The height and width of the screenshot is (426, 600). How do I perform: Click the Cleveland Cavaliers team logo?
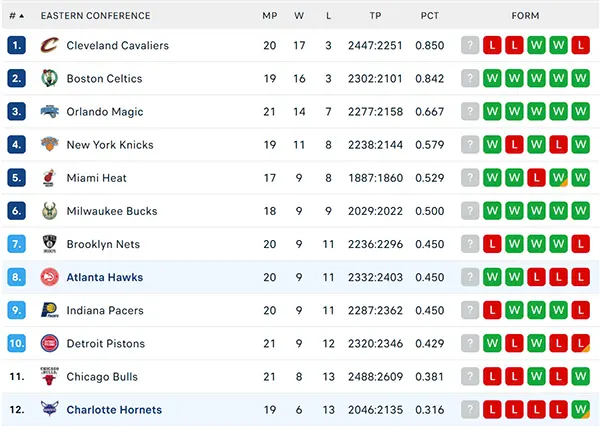(49, 45)
